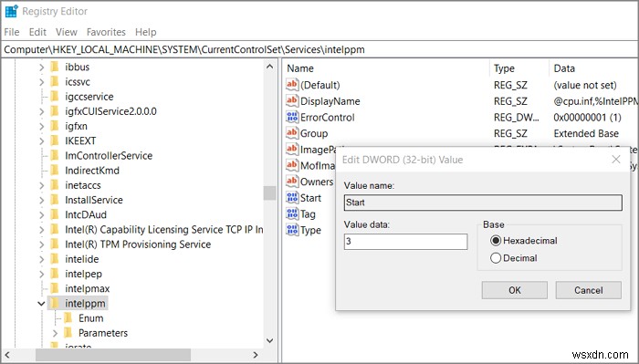Open the Help menu
The image size is (639, 364).
click(x=145, y=32)
